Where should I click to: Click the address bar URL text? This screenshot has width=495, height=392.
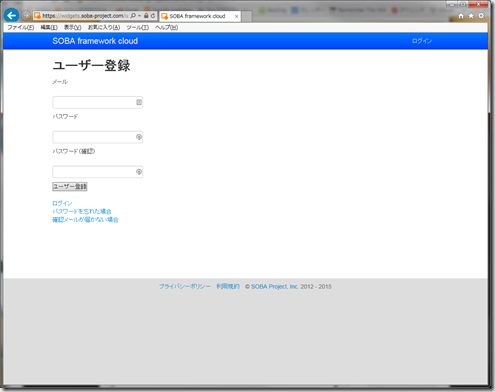(85, 16)
